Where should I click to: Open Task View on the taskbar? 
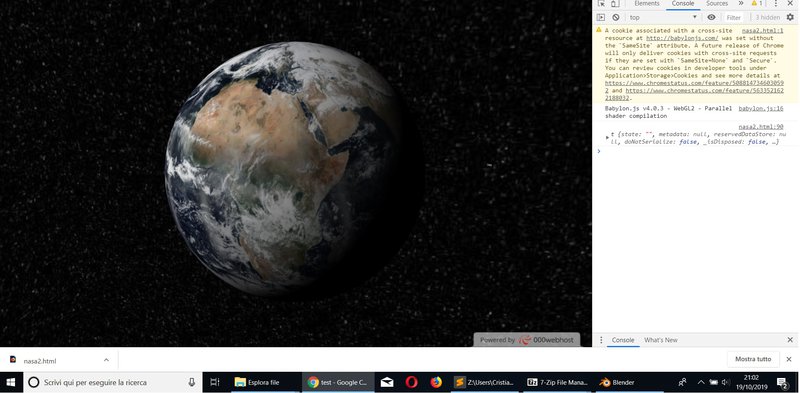coord(215,382)
